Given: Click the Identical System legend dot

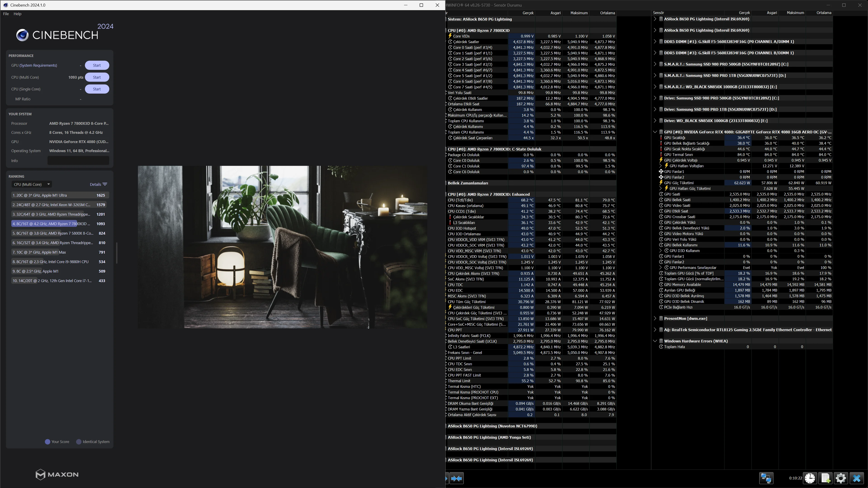Looking at the screenshot, I should click(x=79, y=442).
